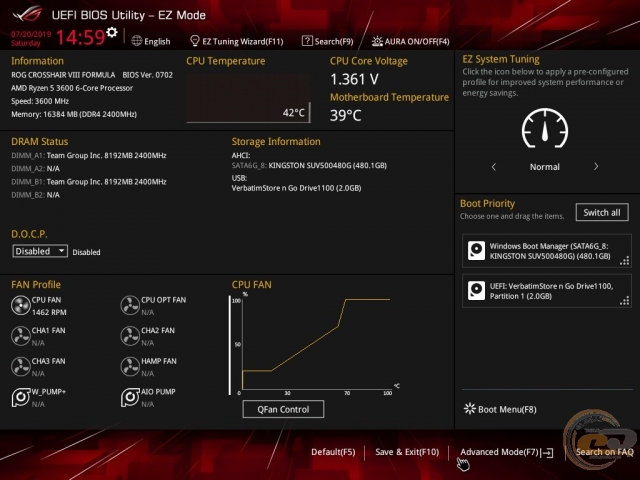The height and width of the screenshot is (480, 640).
Task: Click the DIMM_A1 Team Group memory row
Action: (89, 156)
